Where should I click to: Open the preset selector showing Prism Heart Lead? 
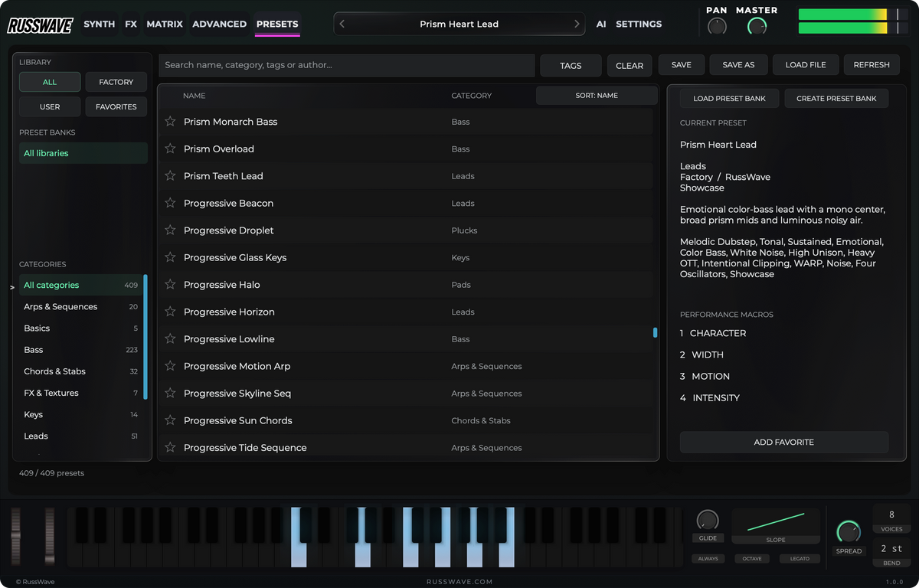tap(459, 24)
